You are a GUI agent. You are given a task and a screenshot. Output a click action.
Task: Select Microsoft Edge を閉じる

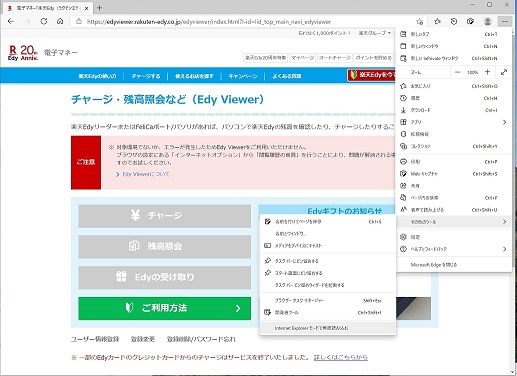click(x=454, y=265)
